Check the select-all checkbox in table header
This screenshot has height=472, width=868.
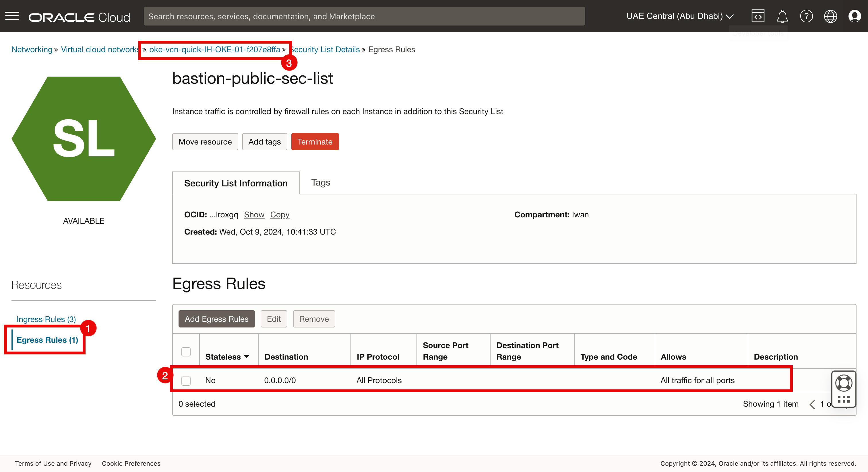(x=186, y=352)
